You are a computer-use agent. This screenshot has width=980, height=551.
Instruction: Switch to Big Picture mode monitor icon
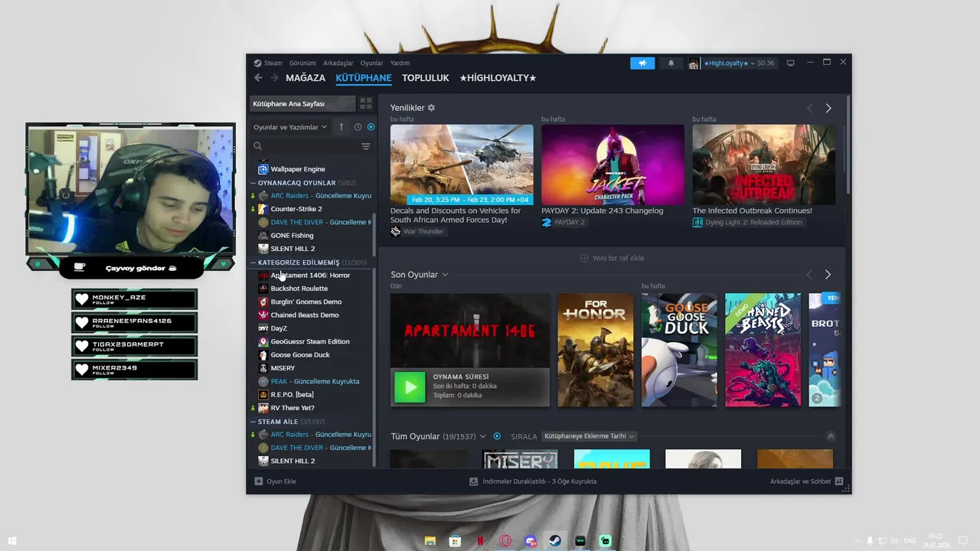click(791, 64)
